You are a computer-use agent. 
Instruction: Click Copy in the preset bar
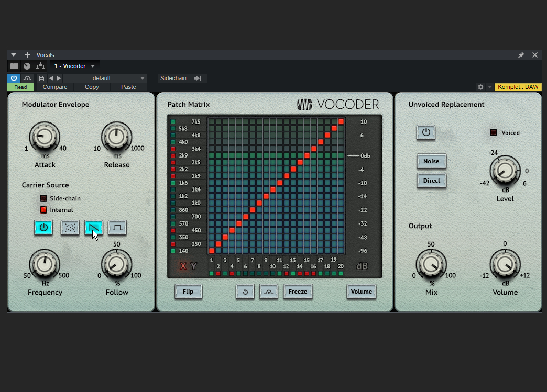click(92, 87)
